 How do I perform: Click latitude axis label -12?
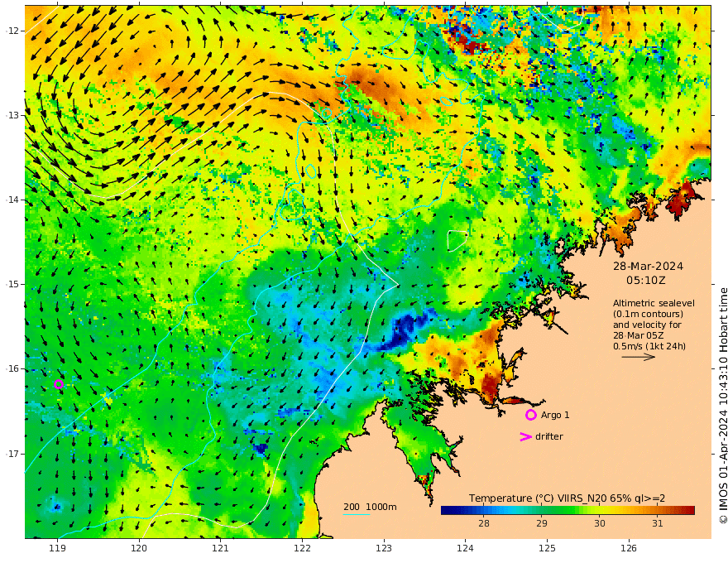pos(12,31)
